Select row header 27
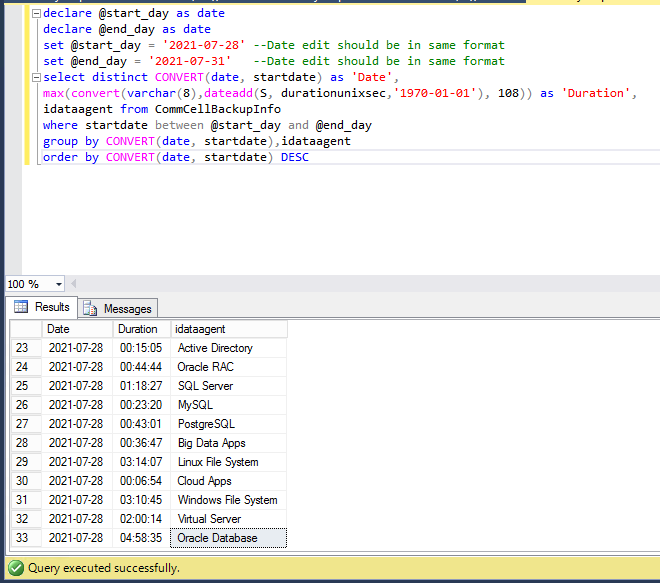This screenshot has height=583, width=660. click(x=26, y=424)
